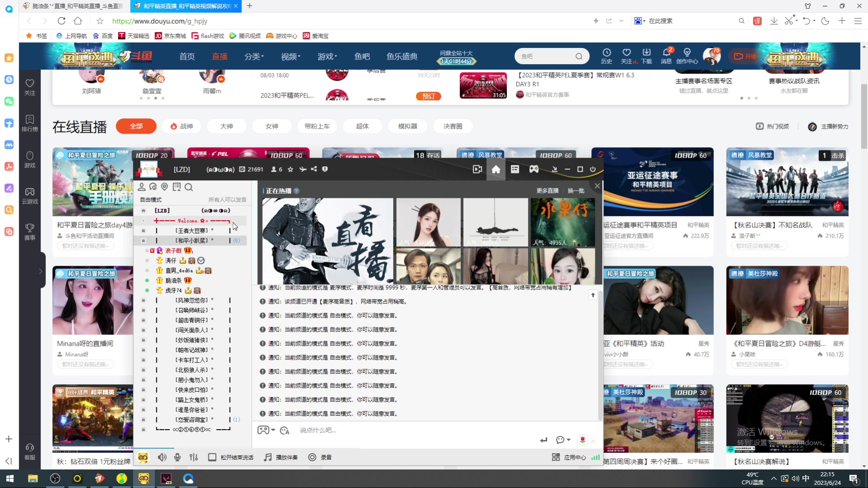
Task: Open the 视频 dropdown in the Douyu navigation
Action: coord(290,56)
